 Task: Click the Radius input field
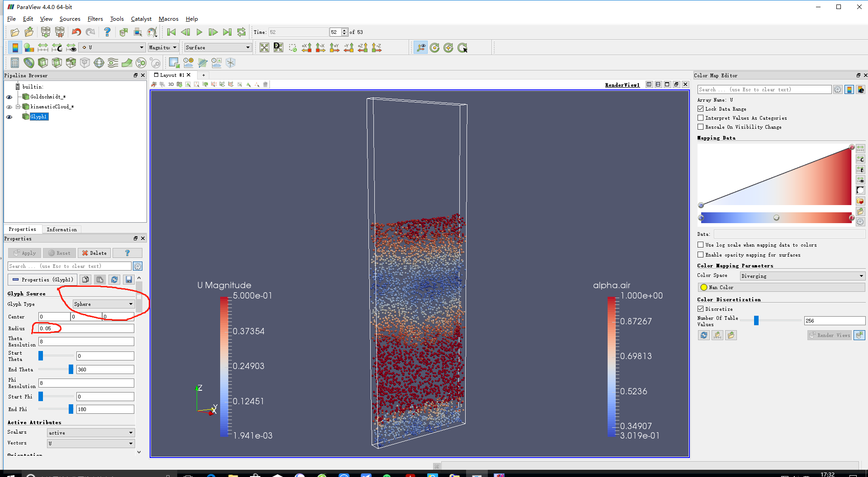(x=86, y=328)
